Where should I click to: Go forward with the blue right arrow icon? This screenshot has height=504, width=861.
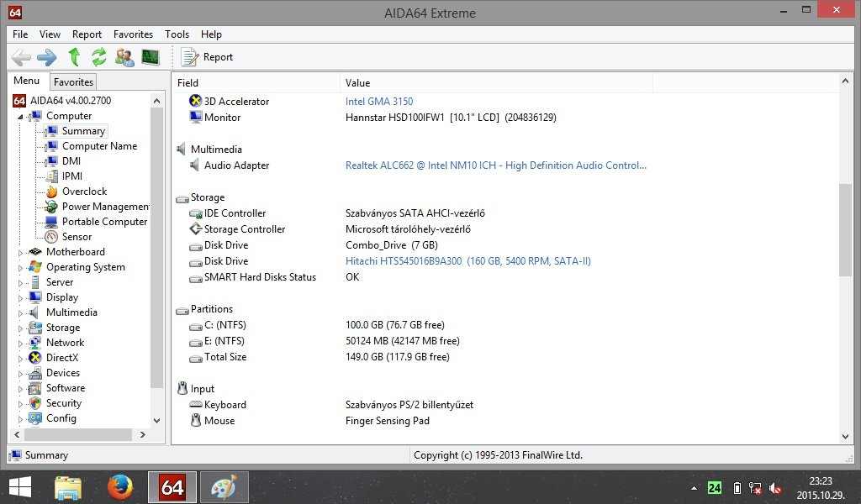[x=47, y=57]
